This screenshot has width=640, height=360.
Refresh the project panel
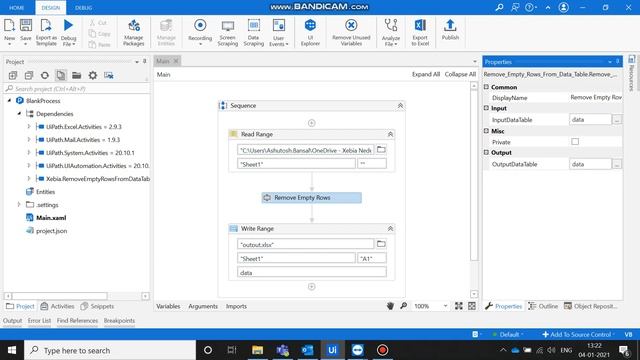pos(44,75)
